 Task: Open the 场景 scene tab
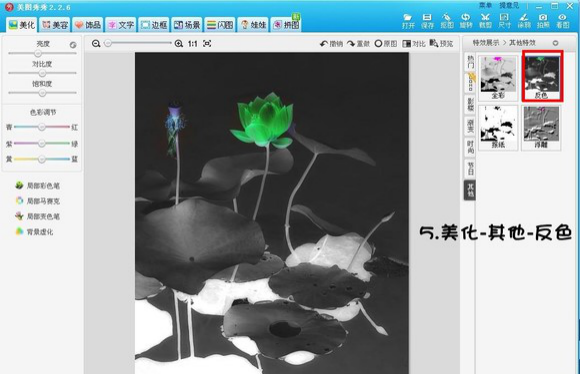pyautogui.click(x=187, y=25)
